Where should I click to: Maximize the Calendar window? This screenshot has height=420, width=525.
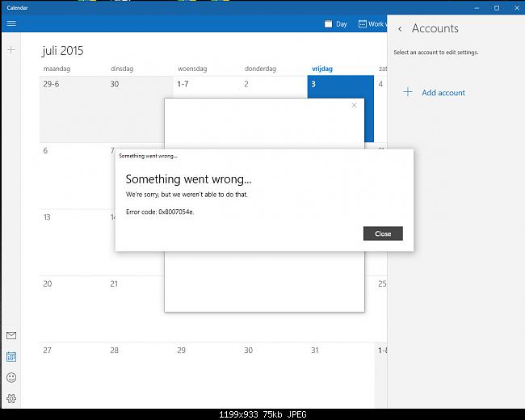(497, 8)
